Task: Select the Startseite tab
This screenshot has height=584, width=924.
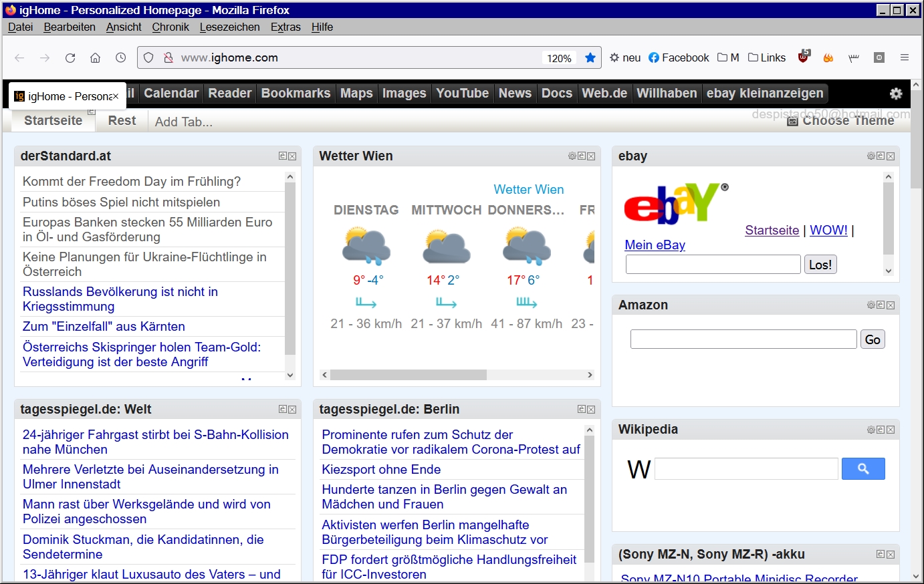Action: point(53,121)
